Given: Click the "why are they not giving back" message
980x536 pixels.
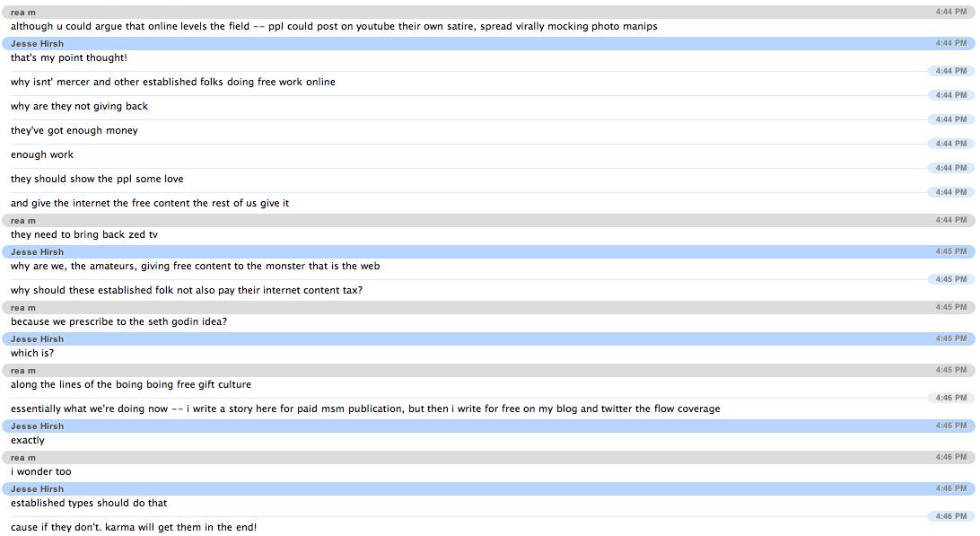Looking at the screenshot, I should tap(80, 107).
